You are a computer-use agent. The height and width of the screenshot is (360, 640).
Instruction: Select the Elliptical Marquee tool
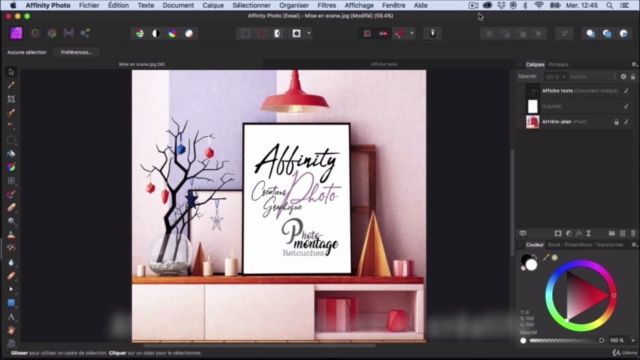[x=11, y=140]
